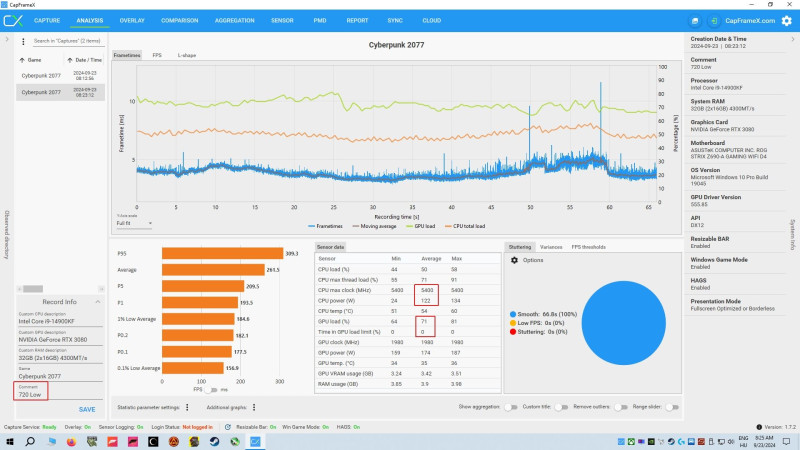800x450 pixels.
Task: Open the OVERLAY tab
Action: (132, 21)
